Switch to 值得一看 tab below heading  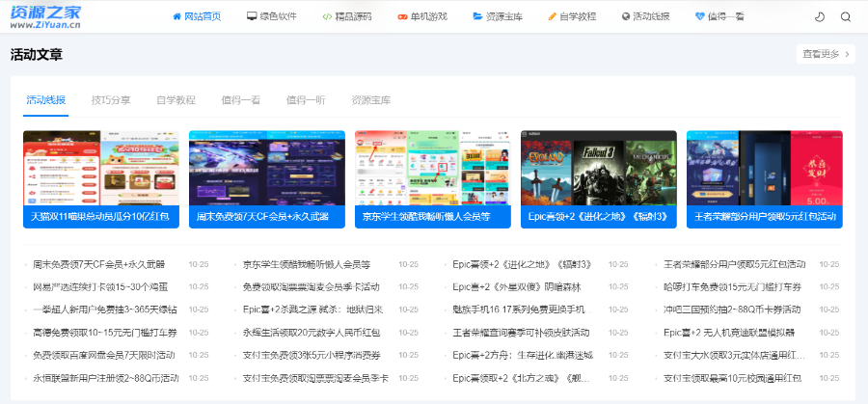241,100
